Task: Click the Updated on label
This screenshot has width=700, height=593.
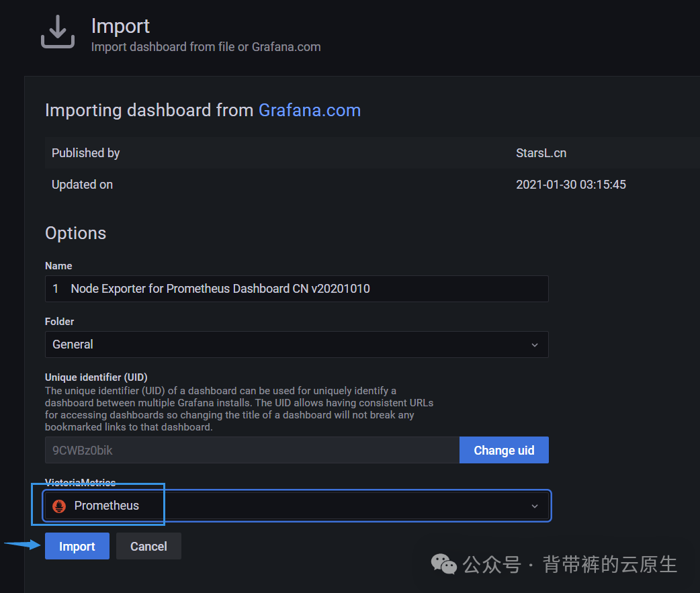Action: pos(82,185)
